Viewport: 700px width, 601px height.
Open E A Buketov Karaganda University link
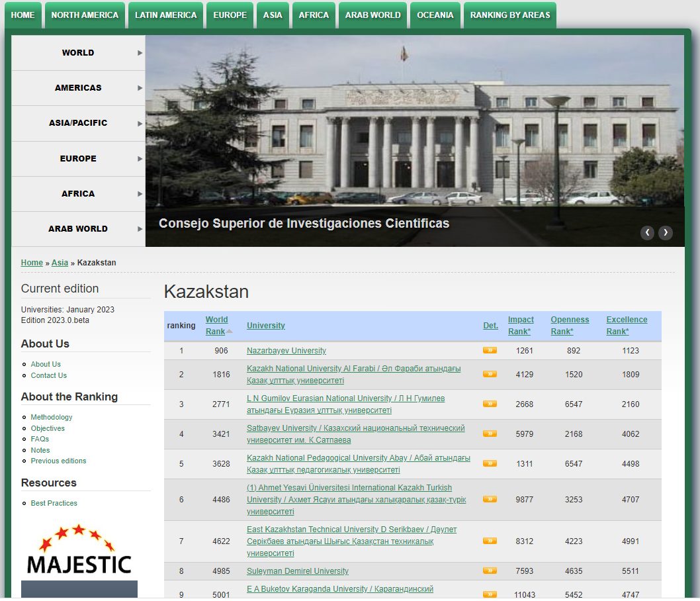[339, 589]
